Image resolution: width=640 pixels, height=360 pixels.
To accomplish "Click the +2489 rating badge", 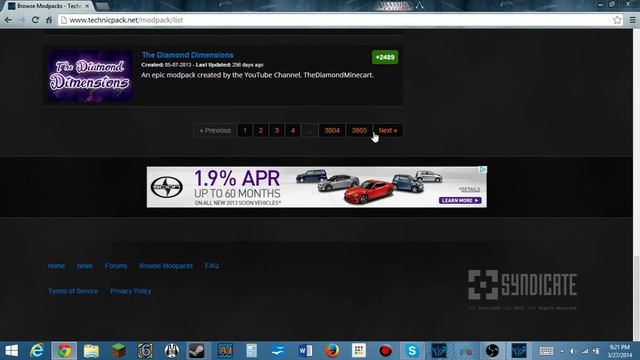I will 384,57.
